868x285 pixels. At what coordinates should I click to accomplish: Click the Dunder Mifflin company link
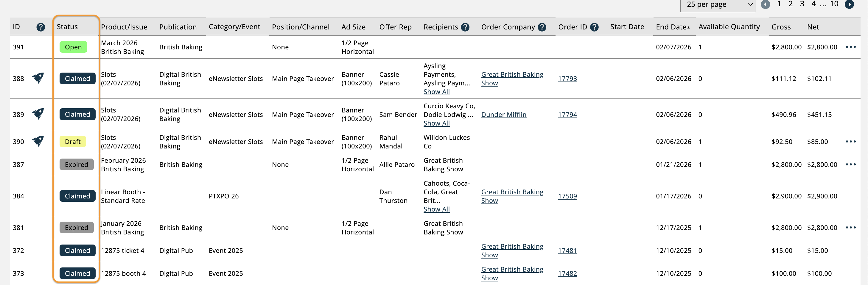pos(503,115)
